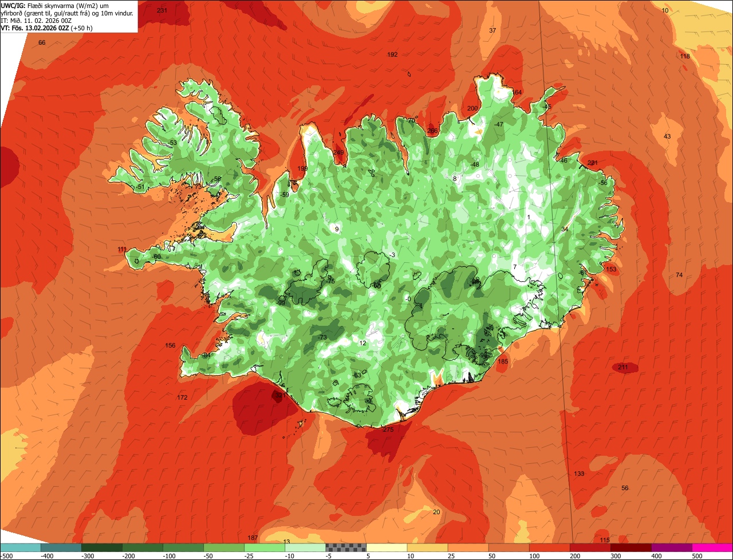Image resolution: width=733 pixels, height=560 pixels.
Task: Click the value 53 in the Westfjords
Action: pos(174,143)
